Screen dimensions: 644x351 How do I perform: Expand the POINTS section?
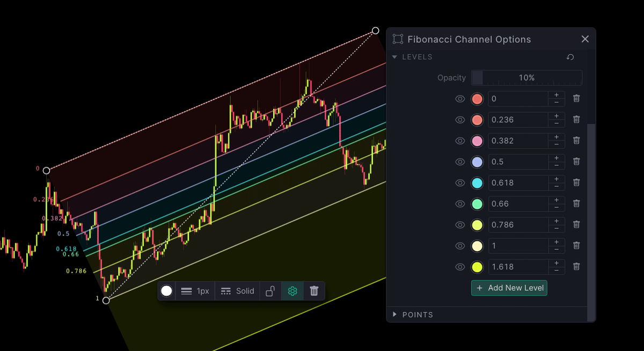point(413,315)
